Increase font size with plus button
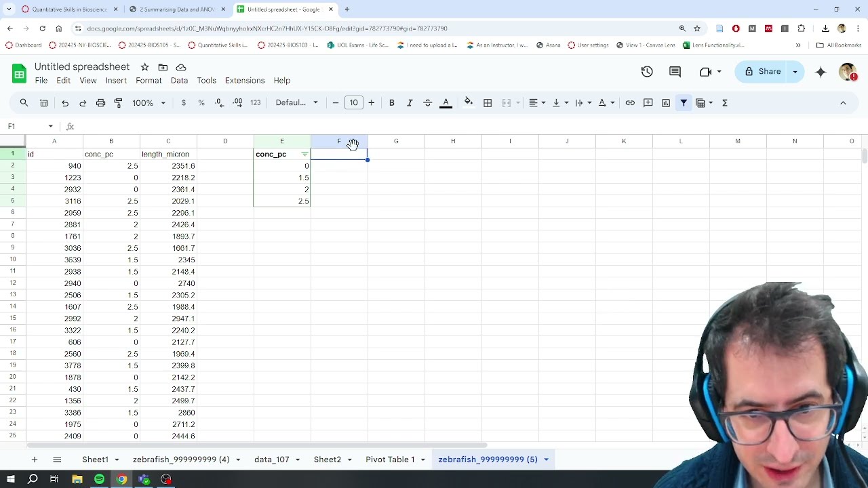Screen dimensions: 868x488 tap(371, 103)
